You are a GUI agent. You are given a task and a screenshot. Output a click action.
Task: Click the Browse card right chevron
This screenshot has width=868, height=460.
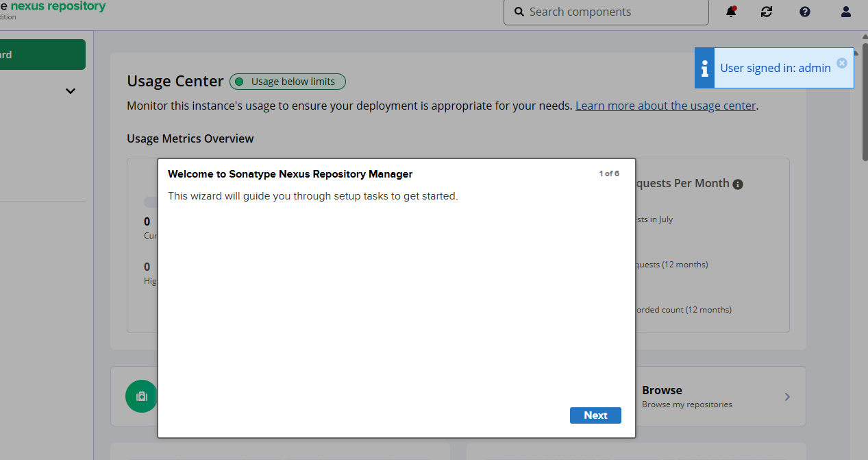pyautogui.click(x=787, y=397)
